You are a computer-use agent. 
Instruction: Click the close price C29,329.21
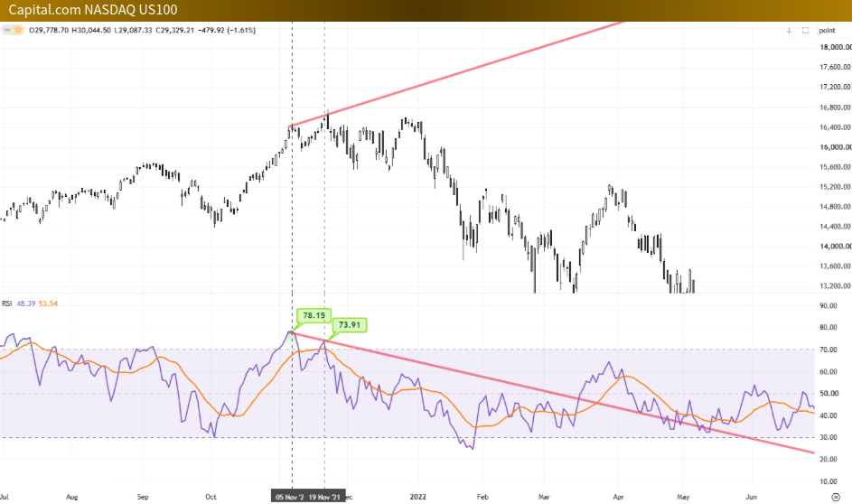coord(175,31)
